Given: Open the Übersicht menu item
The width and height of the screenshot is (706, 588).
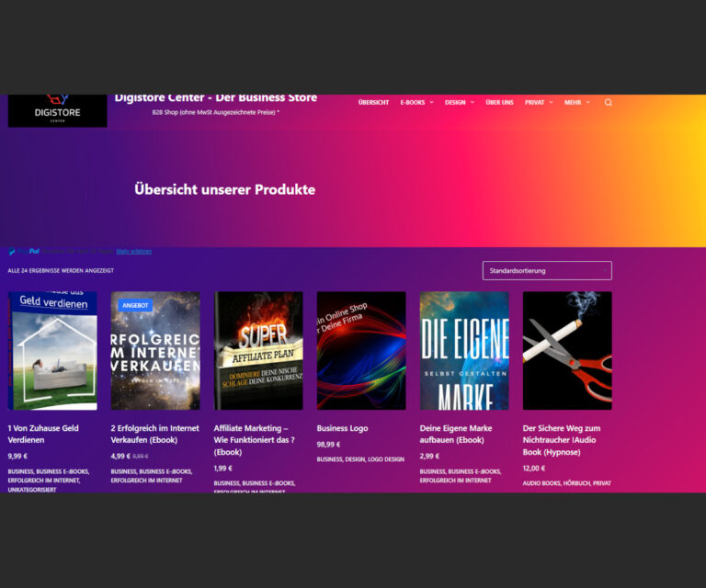Looking at the screenshot, I should [373, 103].
